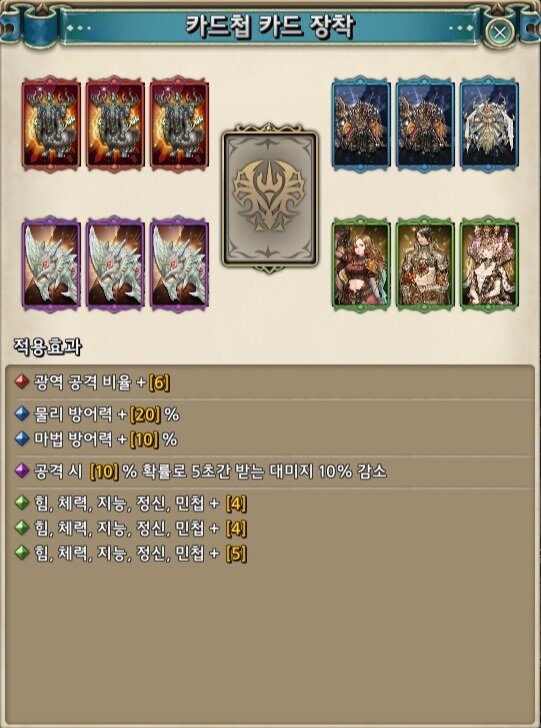Click the center legend card slot
Image resolution: width=541 pixels, height=728 pixels.
pyautogui.click(x=270, y=198)
